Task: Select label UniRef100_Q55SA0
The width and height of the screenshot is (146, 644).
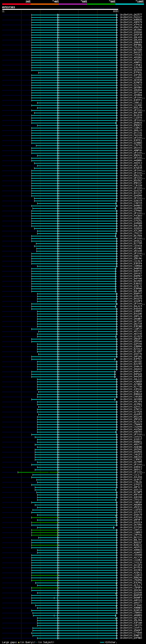Action: coord(131,342)
